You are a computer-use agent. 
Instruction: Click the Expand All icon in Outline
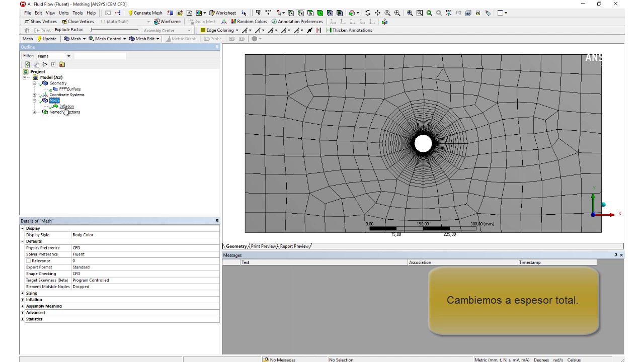[x=53, y=64]
